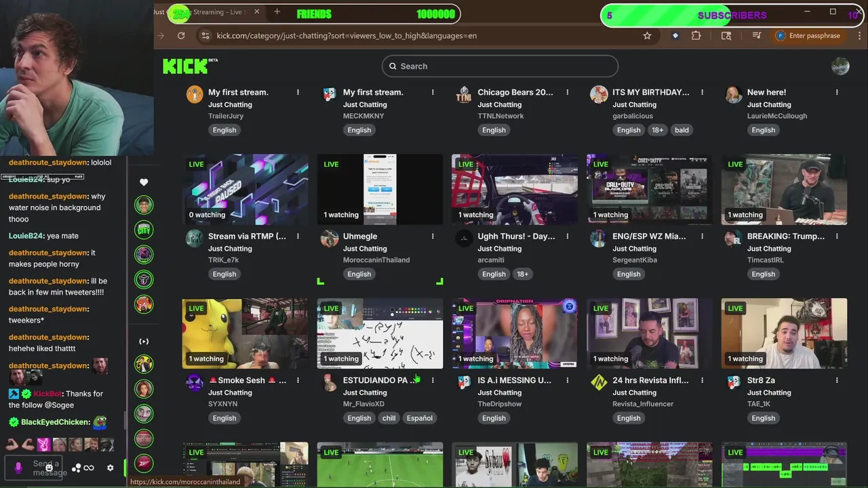Open options menu for TrailerJury stream card
This screenshot has height=488, width=868.
(298, 92)
